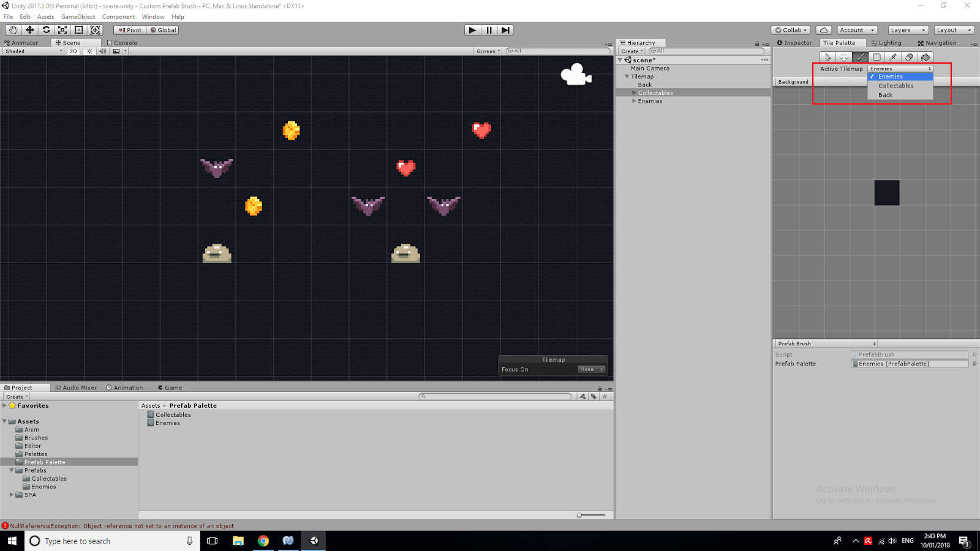
Task: Select the tile Picker tool in Tile Palette
Action: coord(892,57)
